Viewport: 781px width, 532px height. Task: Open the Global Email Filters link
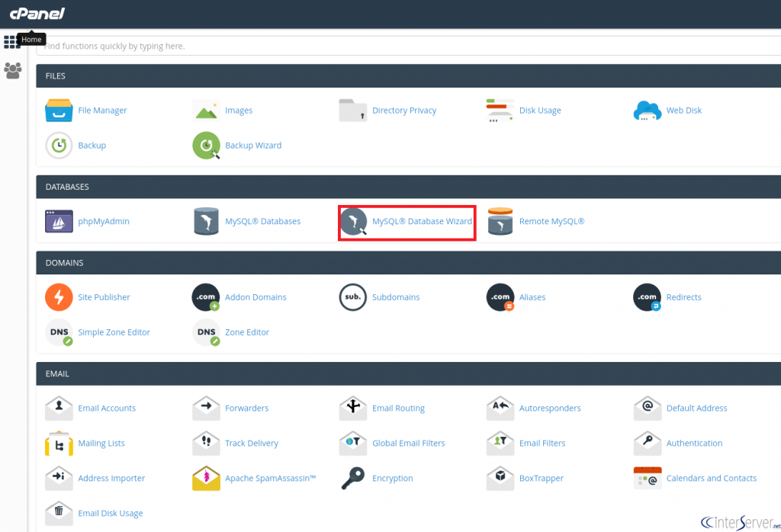pos(409,444)
